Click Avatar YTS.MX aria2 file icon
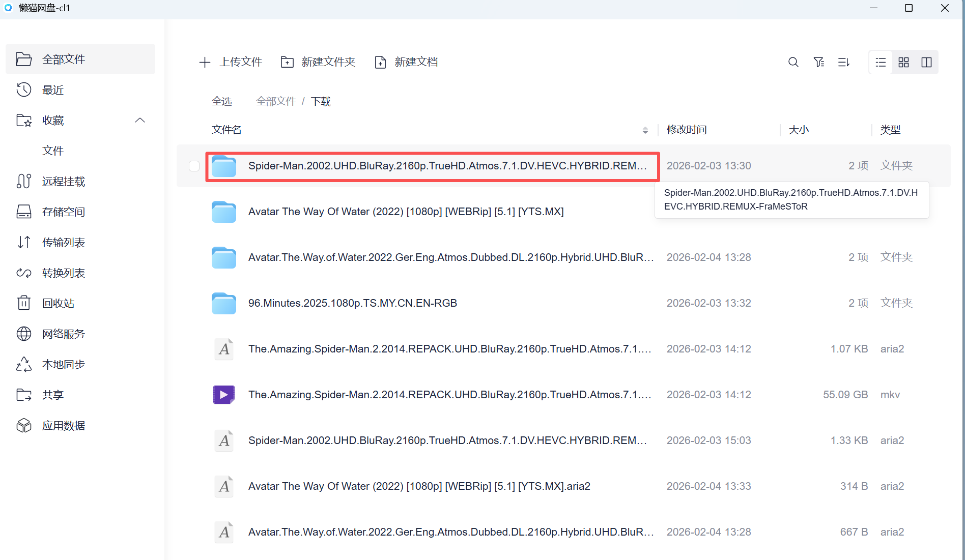 [224, 486]
